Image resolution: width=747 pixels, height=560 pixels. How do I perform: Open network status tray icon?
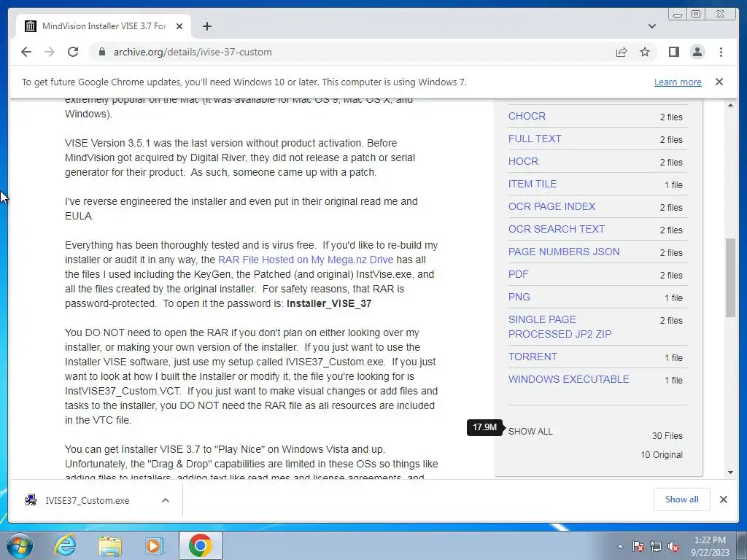[656, 547]
